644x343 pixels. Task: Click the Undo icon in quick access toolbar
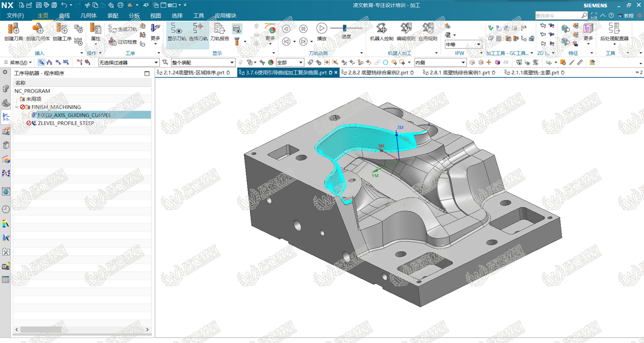pos(64,5)
